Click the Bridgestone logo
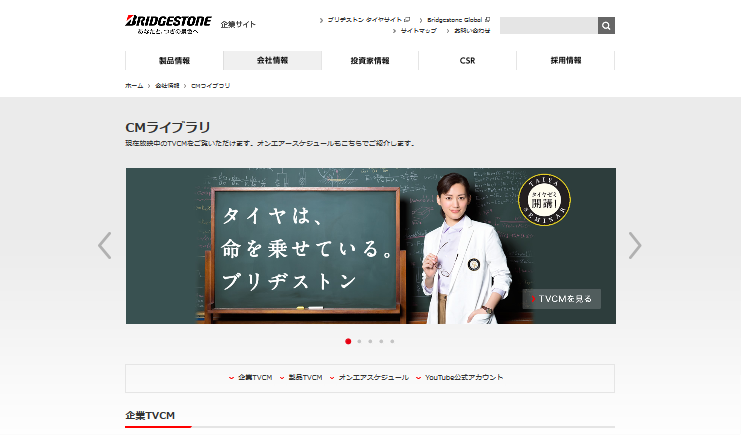The height and width of the screenshot is (435, 741). click(168, 25)
